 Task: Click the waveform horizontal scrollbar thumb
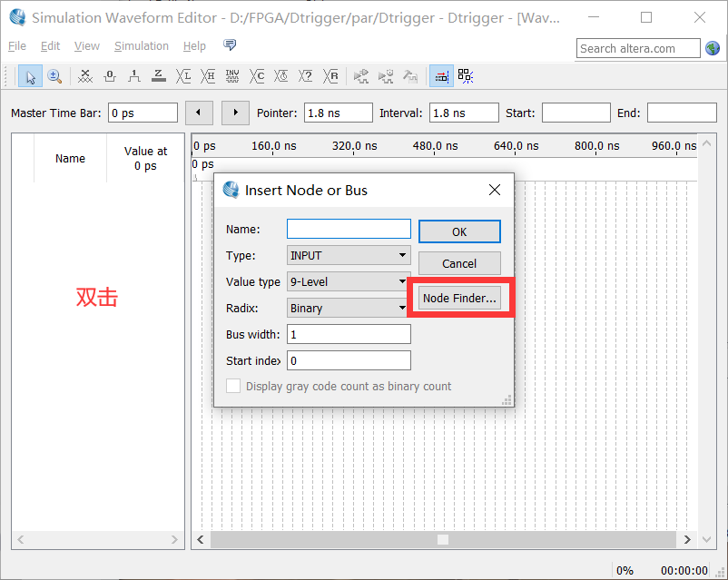pos(443,539)
